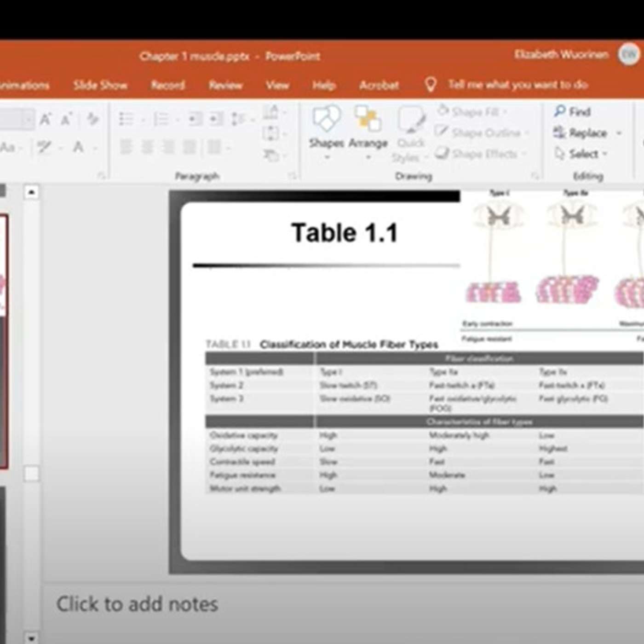Switch to the Slide Show tab
The height and width of the screenshot is (644, 644).
point(100,85)
